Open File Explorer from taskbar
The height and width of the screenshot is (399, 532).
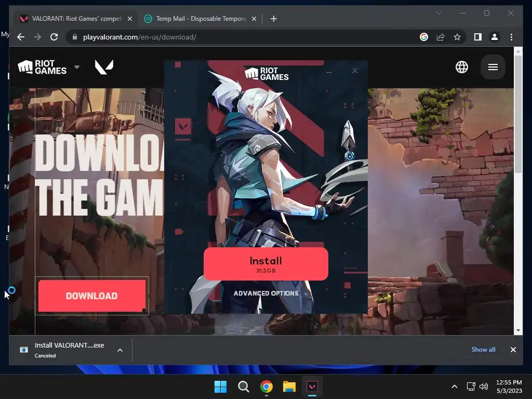(289, 387)
